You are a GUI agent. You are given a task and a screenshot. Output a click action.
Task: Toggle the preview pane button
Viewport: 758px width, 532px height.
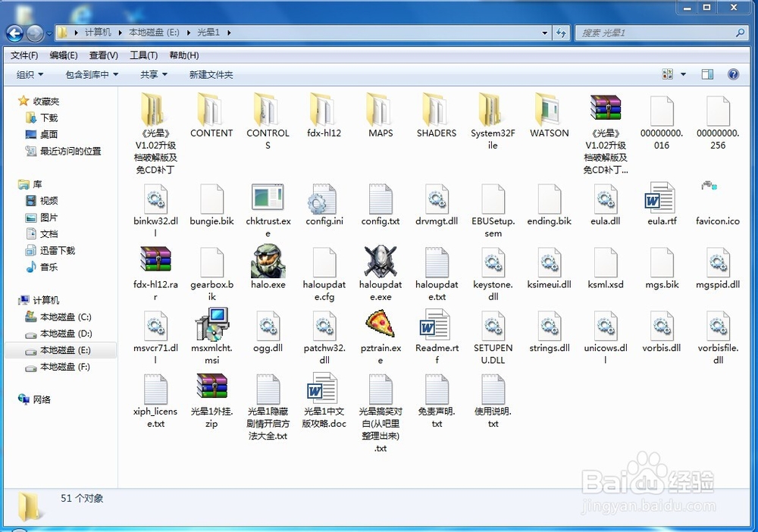pyautogui.click(x=707, y=74)
